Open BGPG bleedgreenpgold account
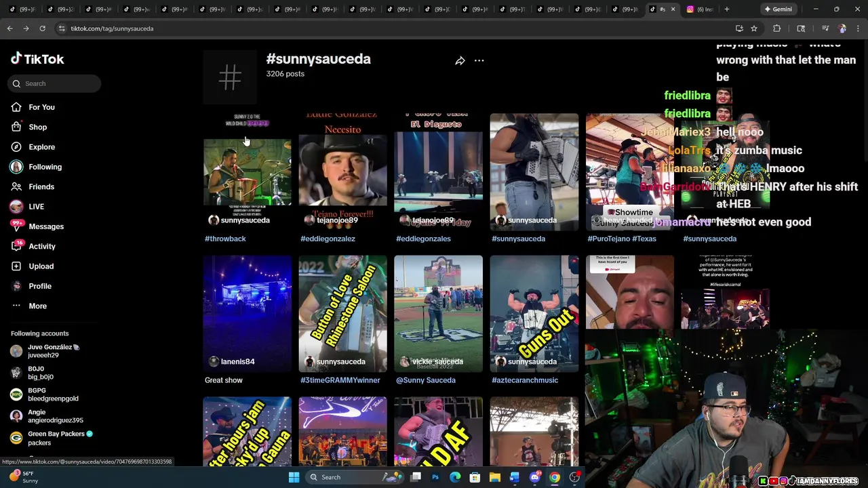Image resolution: width=868 pixels, height=488 pixels. pos(53,394)
